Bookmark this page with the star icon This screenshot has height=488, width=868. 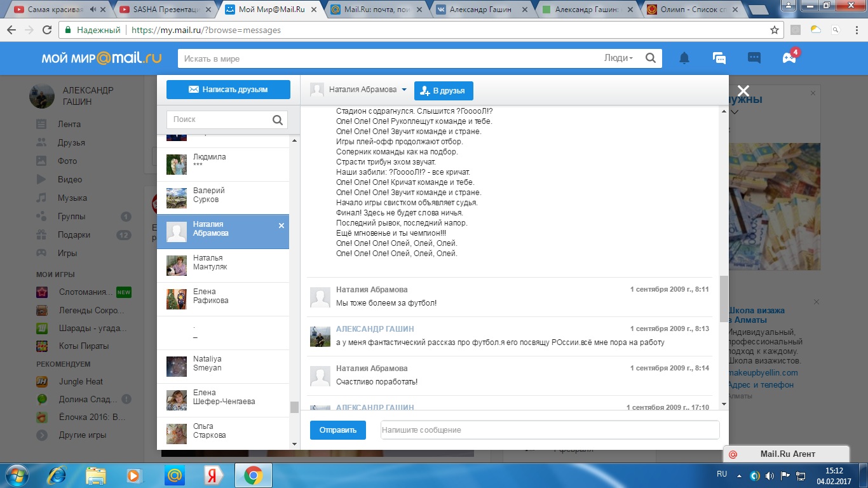pos(775,30)
